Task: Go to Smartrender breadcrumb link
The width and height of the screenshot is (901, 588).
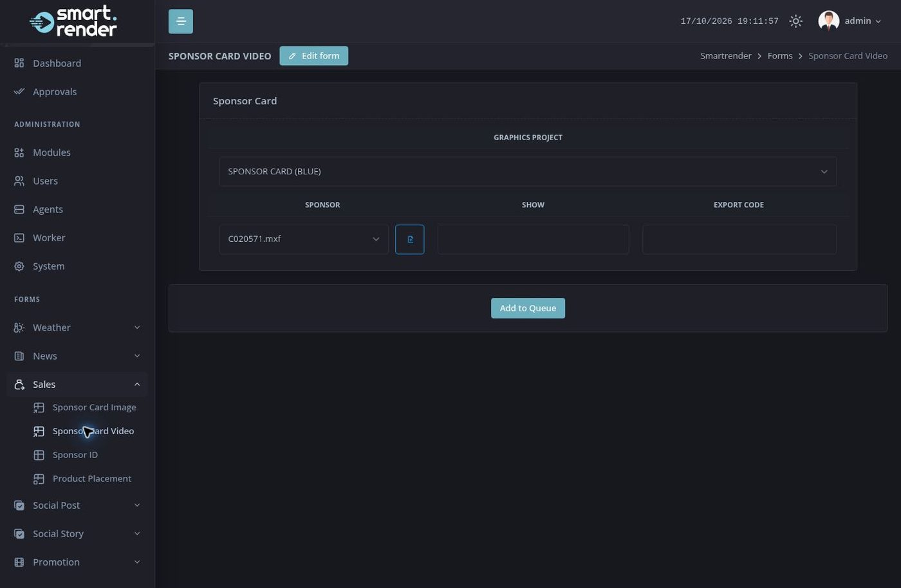Action: 726,56
